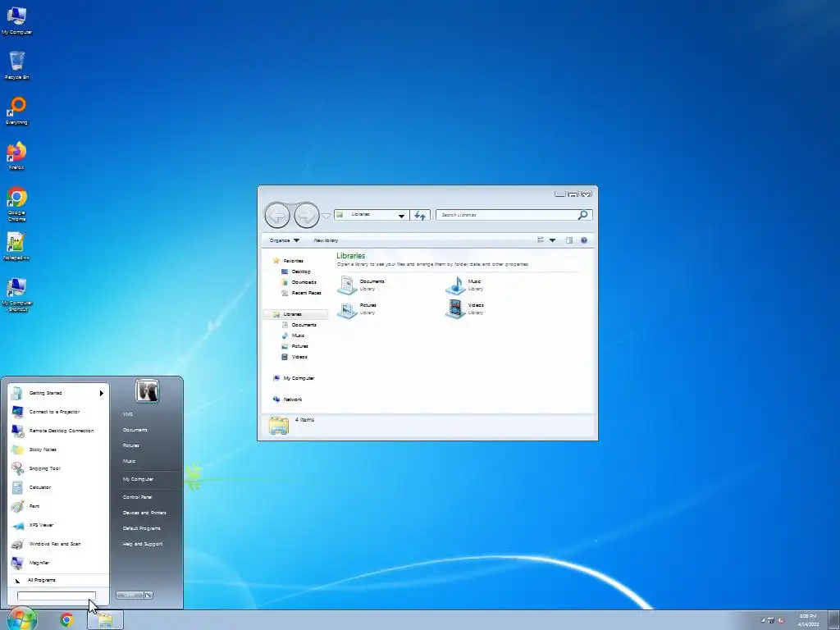This screenshot has width=840, height=630.
Task: Open Explorer help (question mark icon)
Action: (x=584, y=240)
